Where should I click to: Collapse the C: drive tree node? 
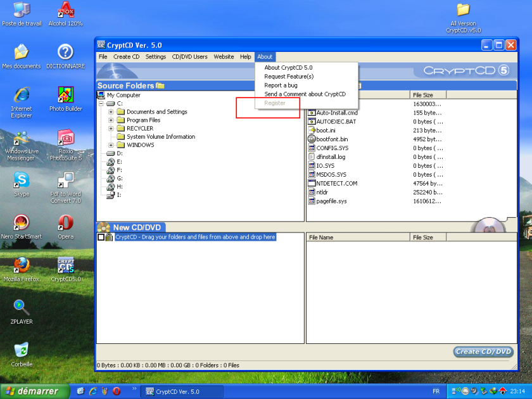pyautogui.click(x=101, y=103)
